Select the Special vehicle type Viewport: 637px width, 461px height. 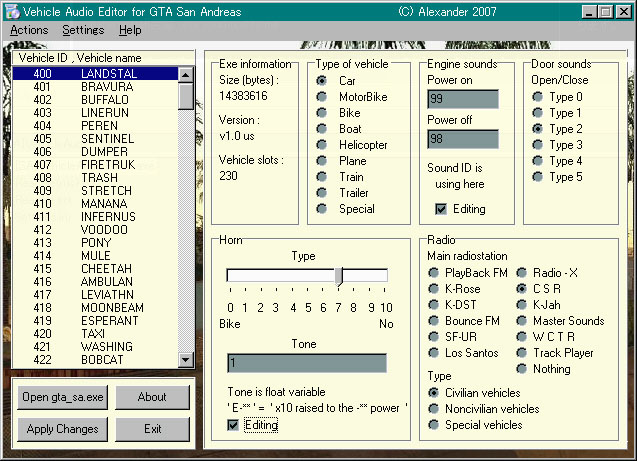tap(322, 209)
